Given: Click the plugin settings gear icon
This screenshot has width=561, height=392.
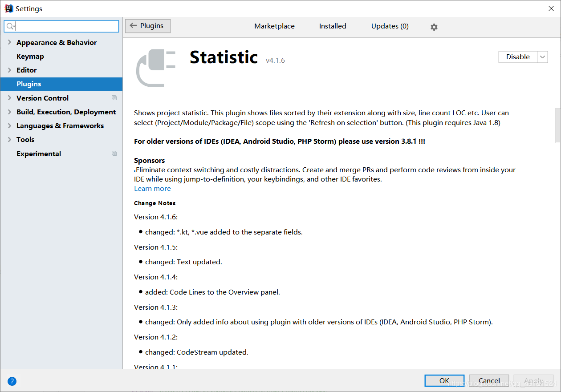Looking at the screenshot, I should [x=434, y=26].
